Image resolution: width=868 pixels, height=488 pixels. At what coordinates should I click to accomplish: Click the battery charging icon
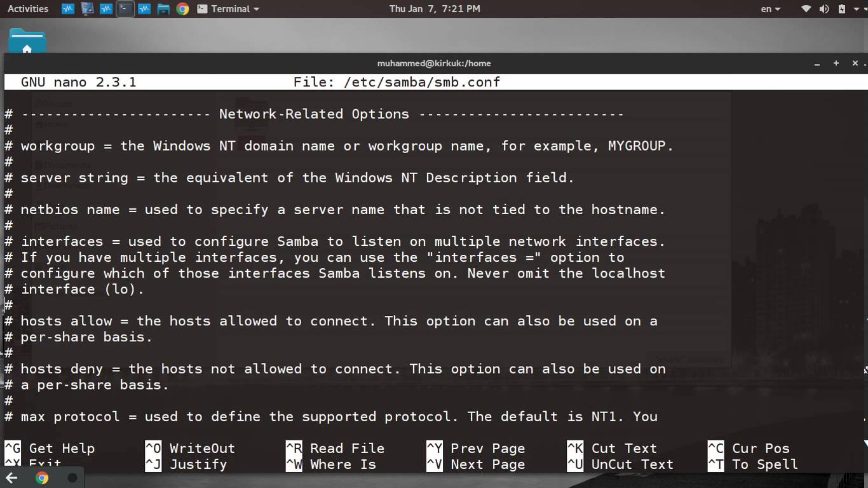pos(842,9)
